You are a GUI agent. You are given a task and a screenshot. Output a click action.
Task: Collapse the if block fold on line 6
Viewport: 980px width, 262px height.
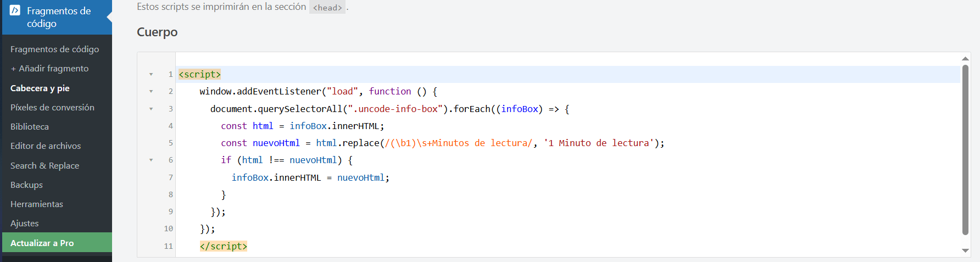point(151,160)
